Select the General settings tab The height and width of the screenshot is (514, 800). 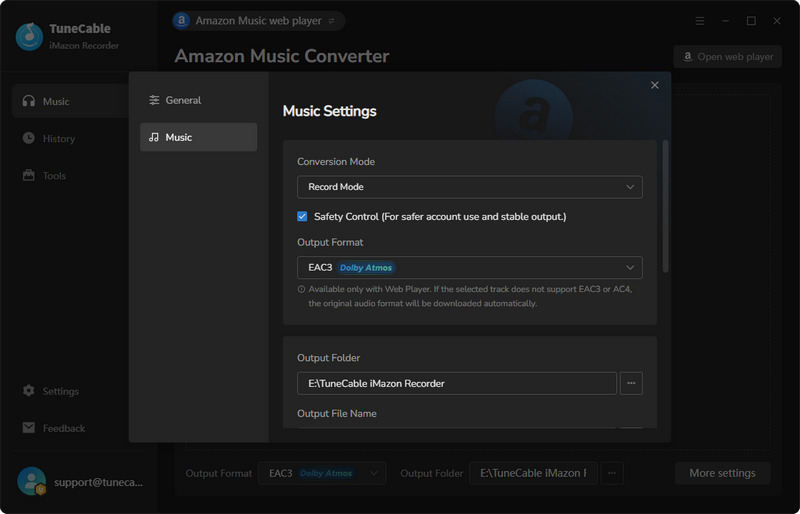pos(198,100)
